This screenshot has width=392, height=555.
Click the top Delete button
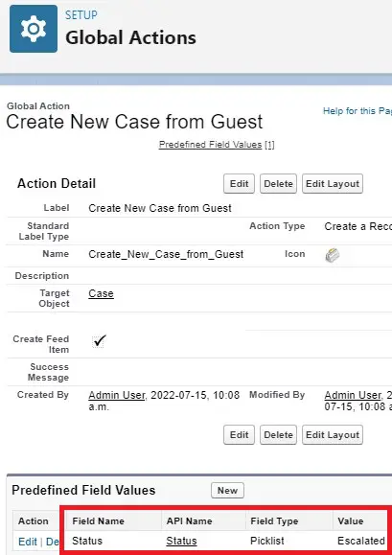(278, 184)
